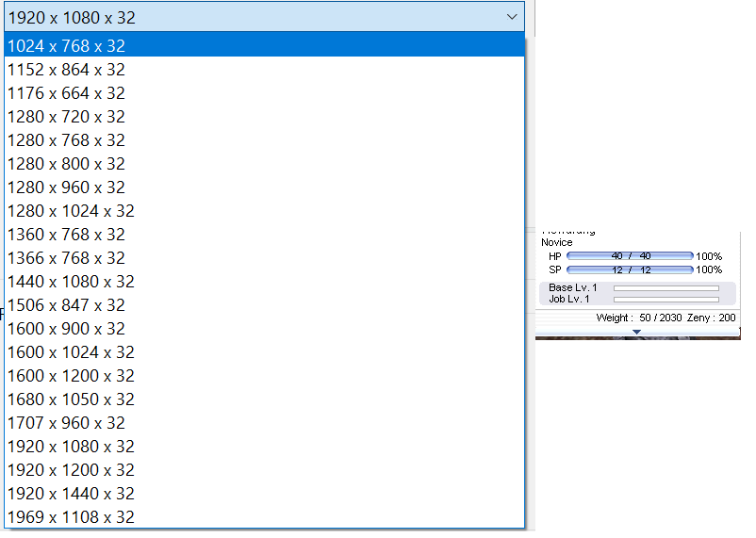This screenshot has width=756, height=538.
Task: Choose 1600 x 1024 x 32 option
Action: point(264,352)
